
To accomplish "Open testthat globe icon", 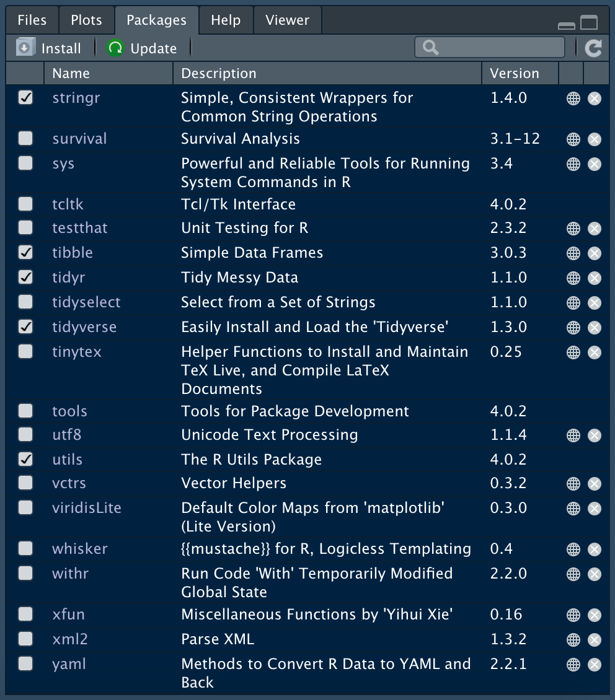I will pos(573,229).
